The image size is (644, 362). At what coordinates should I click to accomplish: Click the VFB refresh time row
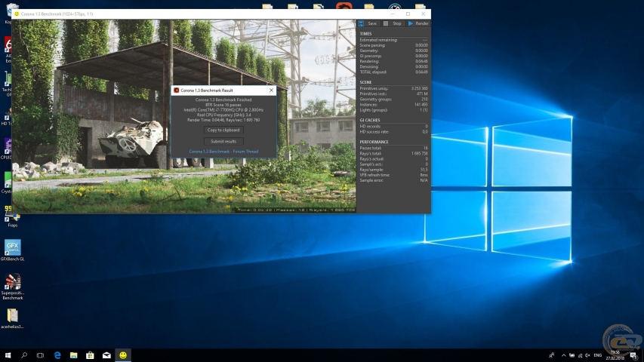[393, 175]
